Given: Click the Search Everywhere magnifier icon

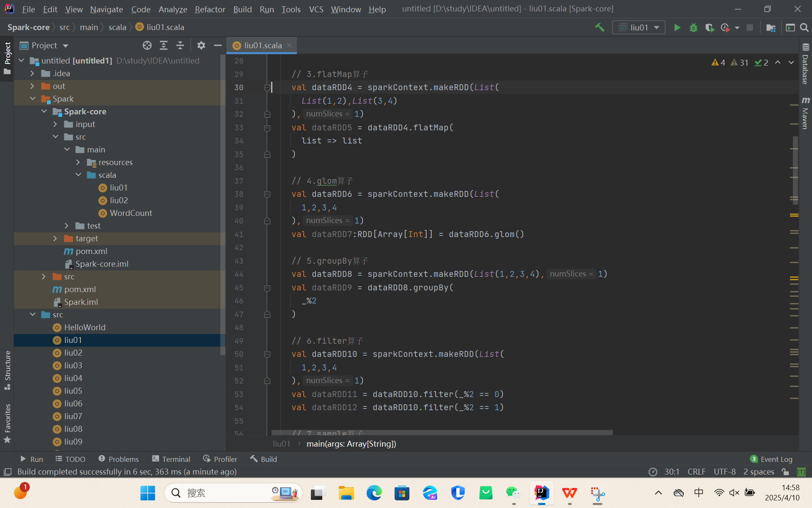Looking at the screenshot, I should 804,28.
